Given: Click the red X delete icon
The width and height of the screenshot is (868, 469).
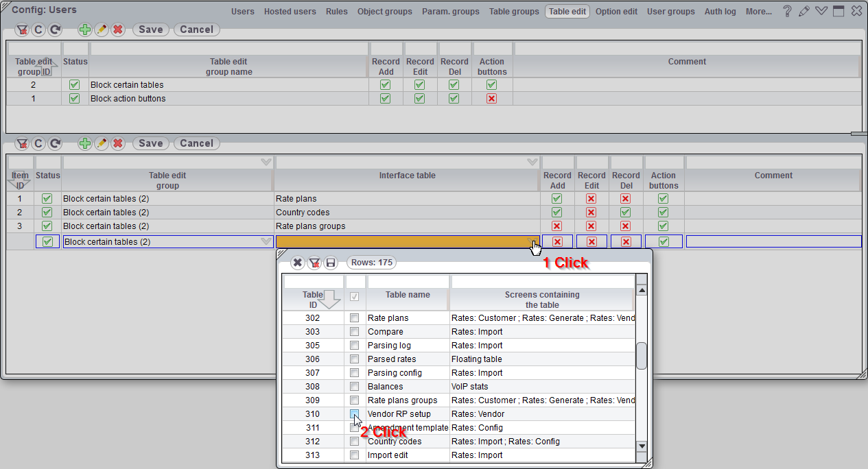Looking at the screenshot, I should 117,29.
